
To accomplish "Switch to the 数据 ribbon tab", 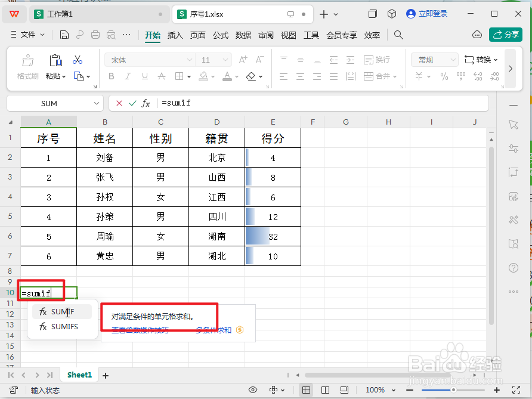I will [243, 35].
